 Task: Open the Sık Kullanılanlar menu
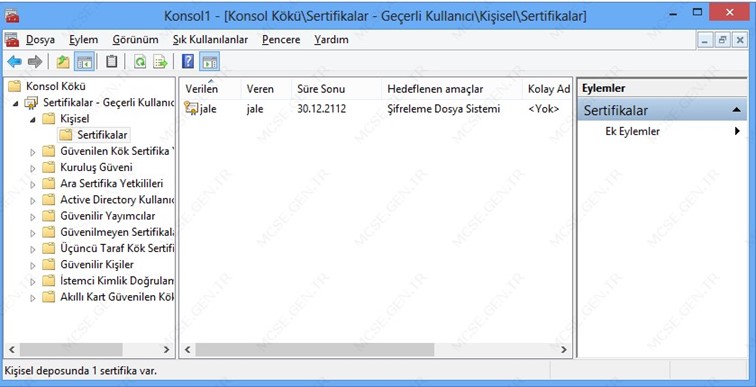point(210,40)
